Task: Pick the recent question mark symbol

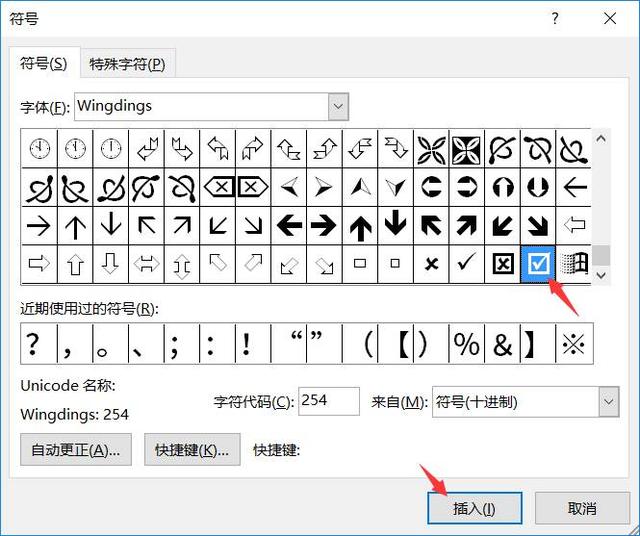Action: [38, 344]
